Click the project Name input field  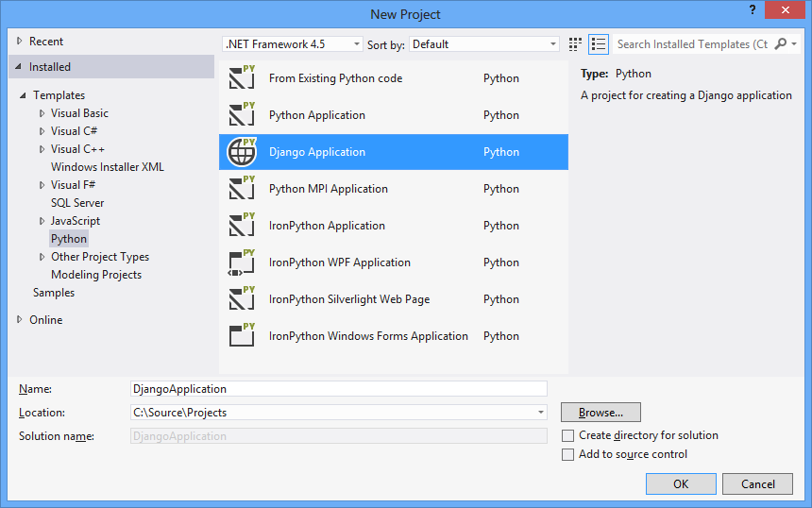[339, 389]
